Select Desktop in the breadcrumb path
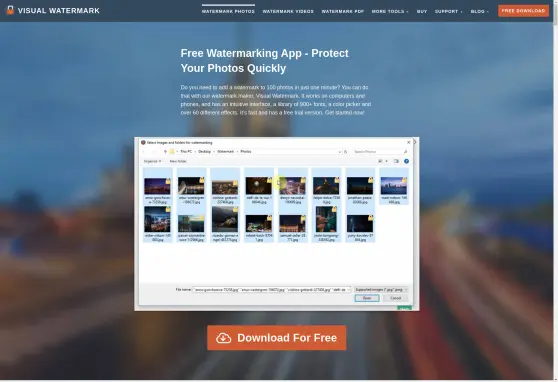558x382 pixels. click(204, 152)
